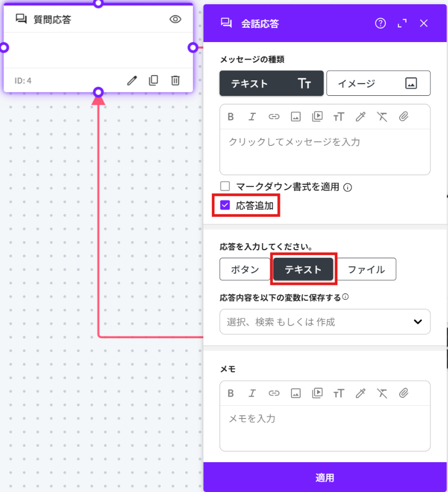Image resolution: width=448 pixels, height=492 pixels.
Task: Choose ファイル as the response type
Action: (366, 269)
